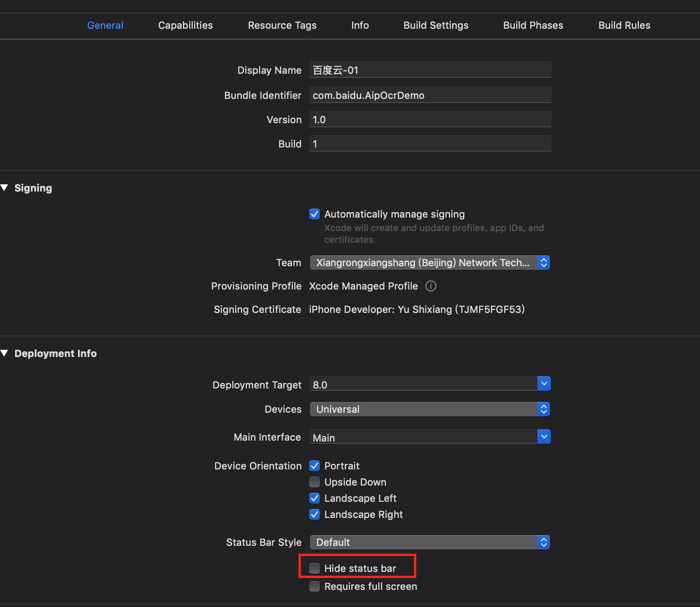Click the Deployment Target 8.0 field

[x=424, y=384]
